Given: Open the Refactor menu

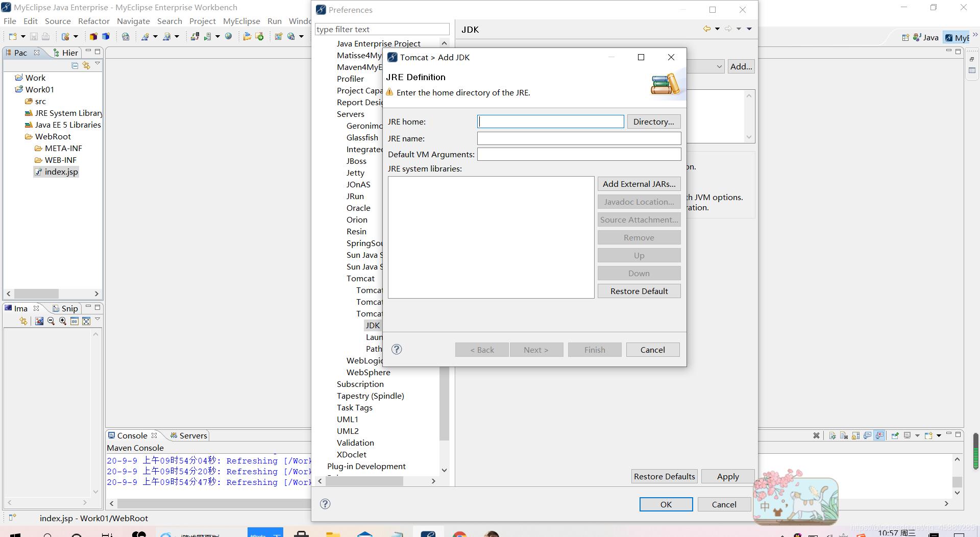Looking at the screenshot, I should point(94,21).
